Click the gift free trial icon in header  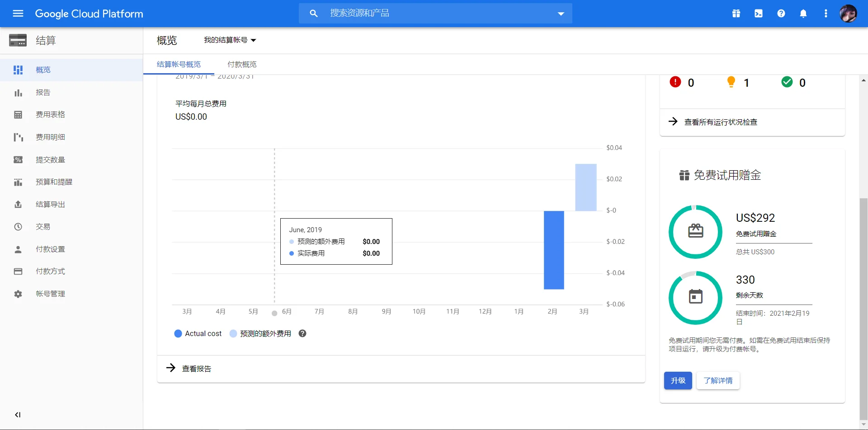tap(736, 14)
